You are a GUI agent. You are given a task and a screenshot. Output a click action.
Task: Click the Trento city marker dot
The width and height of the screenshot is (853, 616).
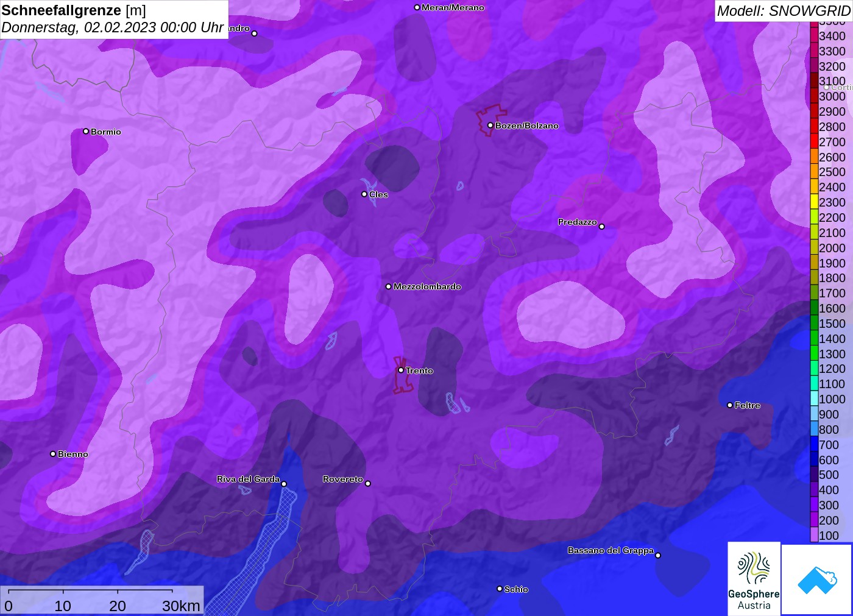click(401, 370)
